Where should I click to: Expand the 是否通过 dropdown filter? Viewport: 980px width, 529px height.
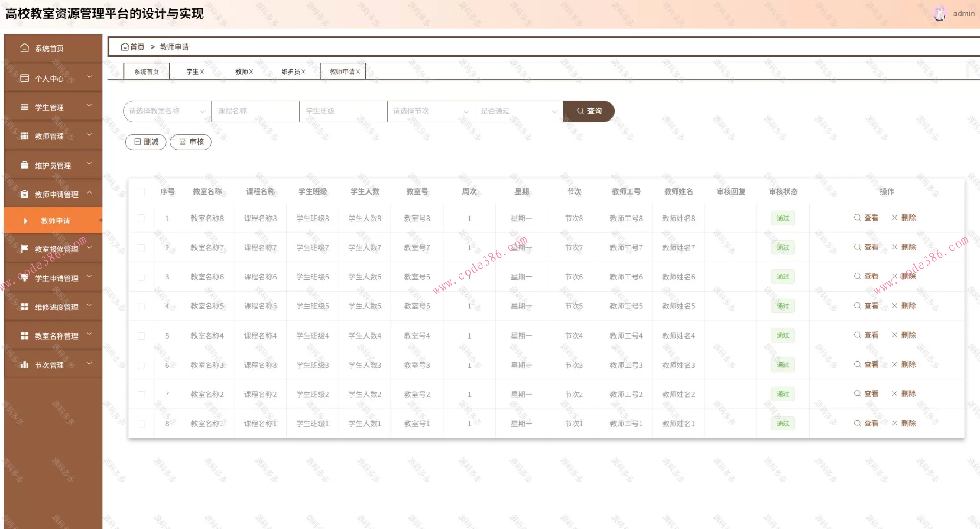518,111
